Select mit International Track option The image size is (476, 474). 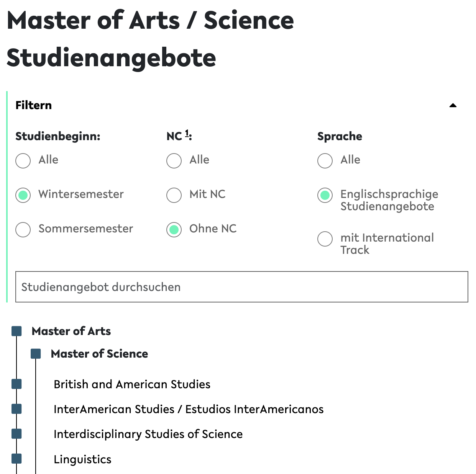click(325, 239)
